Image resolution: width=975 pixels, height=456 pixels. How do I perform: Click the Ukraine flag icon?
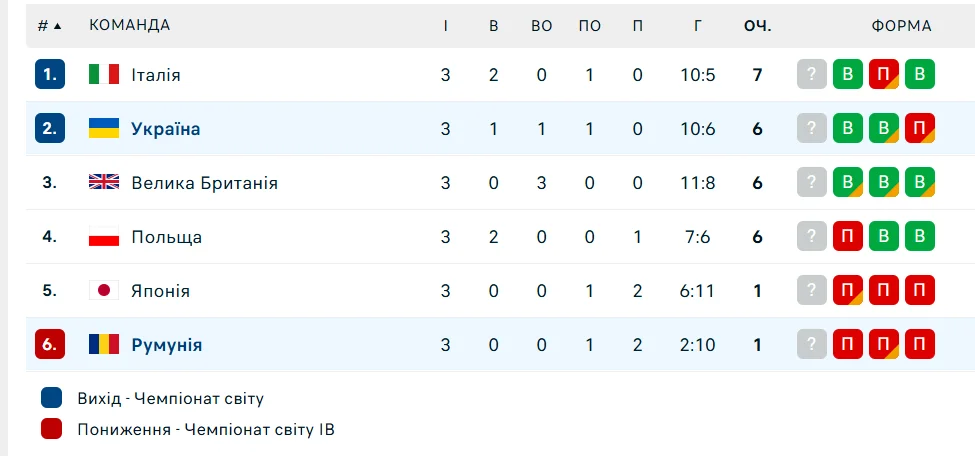(104, 129)
